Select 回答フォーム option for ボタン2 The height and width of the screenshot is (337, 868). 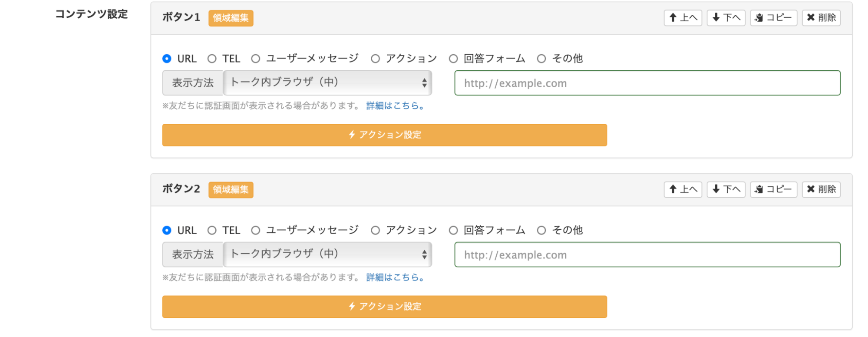click(x=453, y=230)
